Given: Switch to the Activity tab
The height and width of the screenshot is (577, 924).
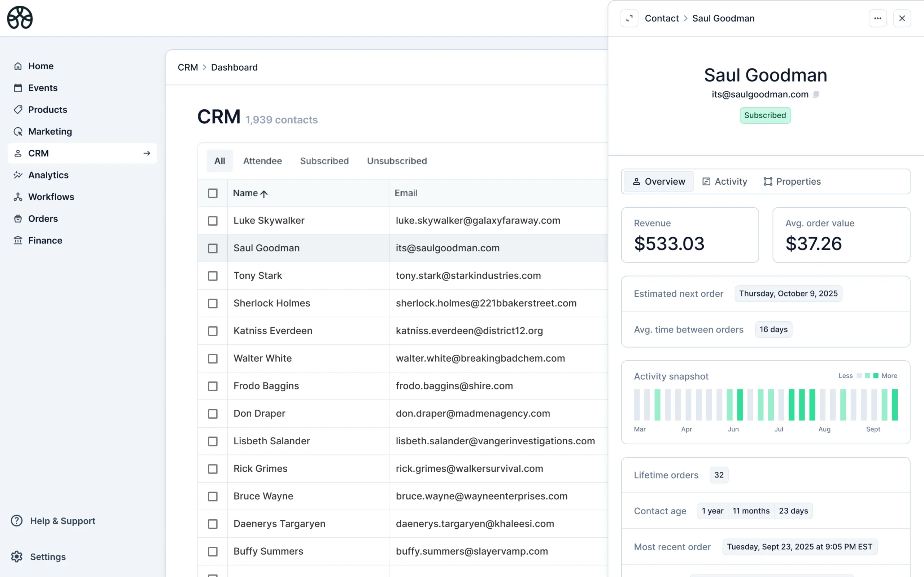Looking at the screenshot, I should (x=724, y=181).
